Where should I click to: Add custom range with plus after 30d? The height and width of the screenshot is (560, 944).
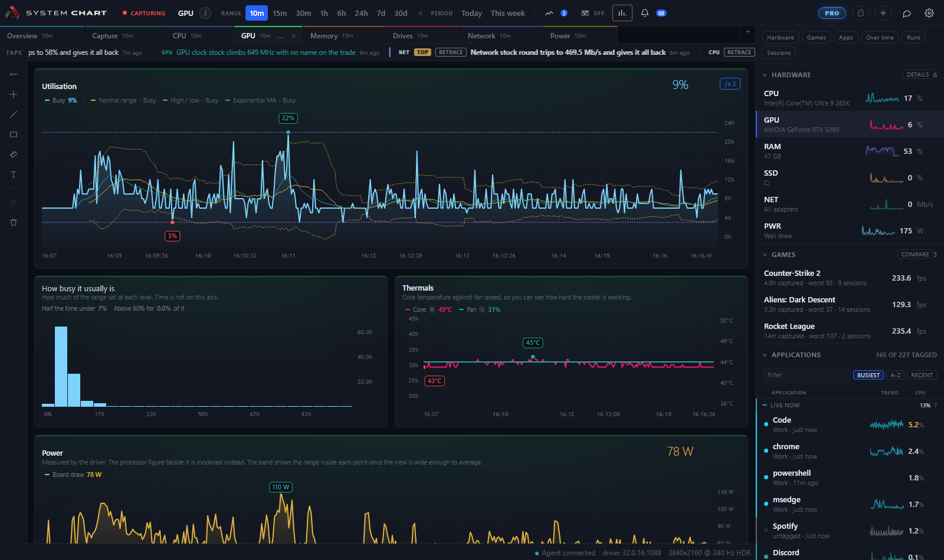[421, 13]
